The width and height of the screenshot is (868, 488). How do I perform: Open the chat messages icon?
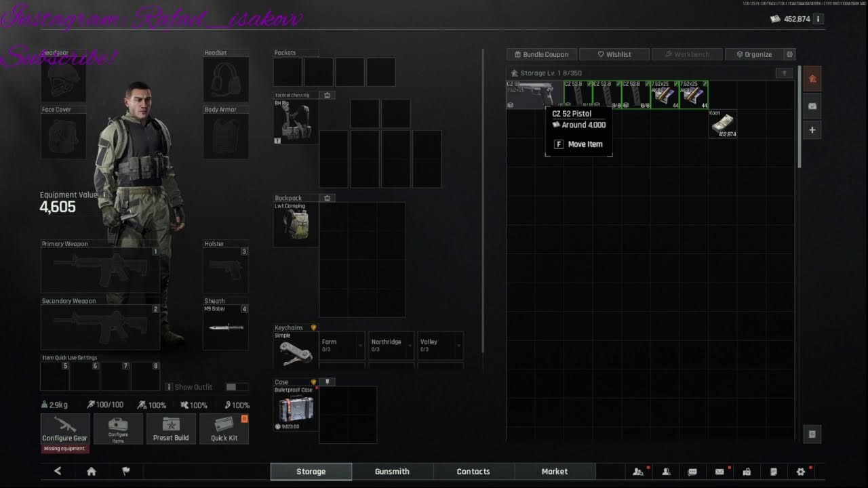(692, 472)
